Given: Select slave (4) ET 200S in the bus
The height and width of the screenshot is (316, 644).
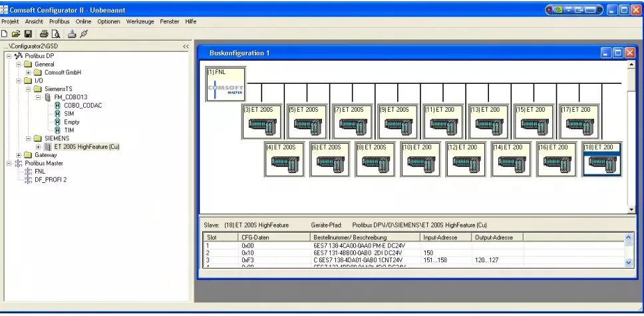Looking at the screenshot, I should click(x=284, y=160).
